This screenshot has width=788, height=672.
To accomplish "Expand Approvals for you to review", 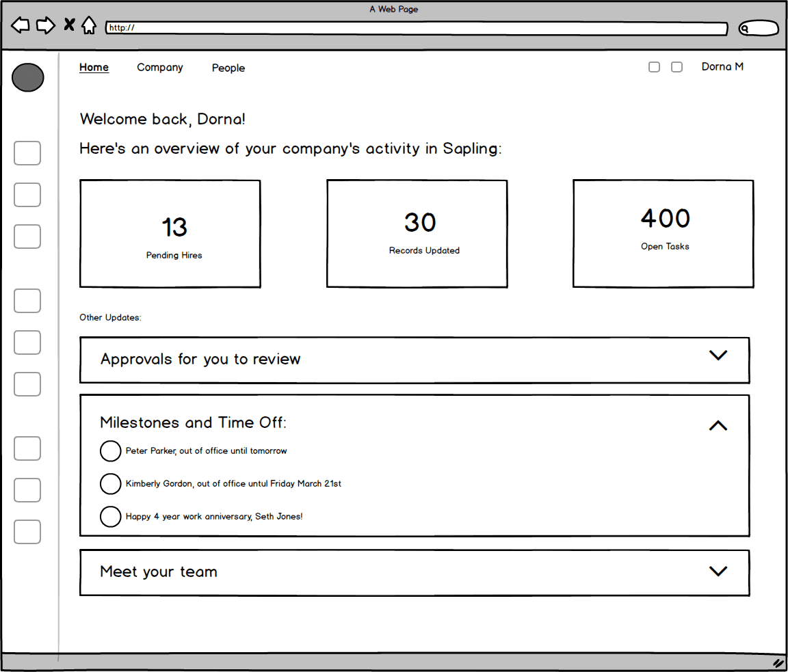I will (x=718, y=355).
